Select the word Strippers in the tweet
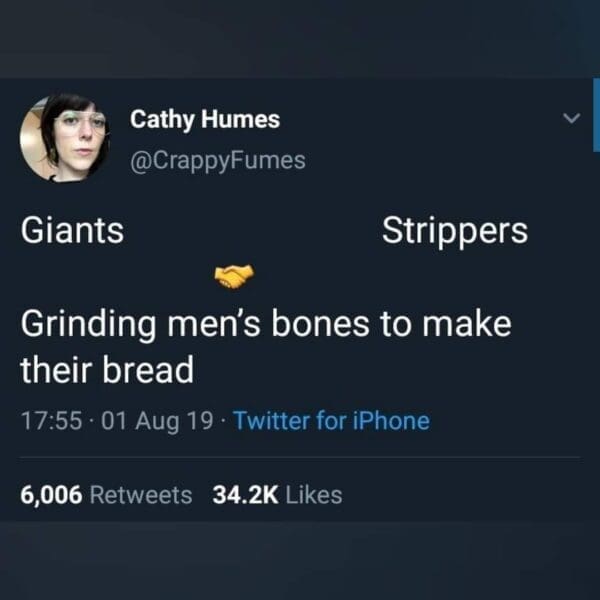Image resolution: width=600 pixels, height=600 pixels. click(455, 231)
